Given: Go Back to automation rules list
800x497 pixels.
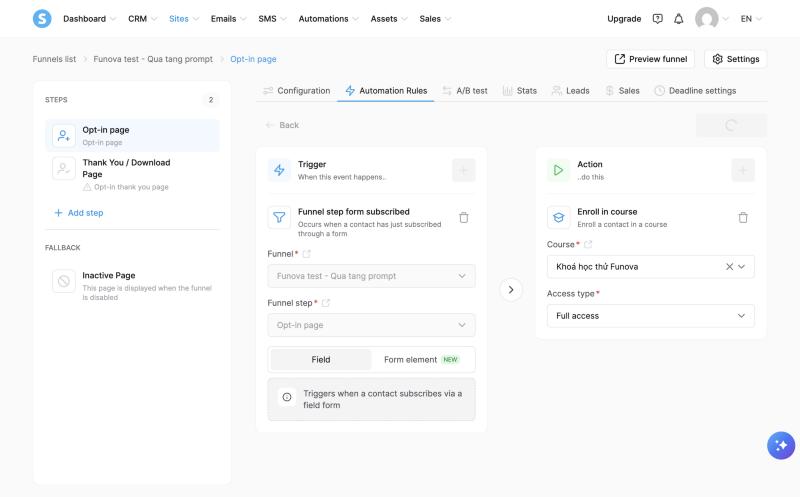Looking at the screenshot, I should click(282, 125).
